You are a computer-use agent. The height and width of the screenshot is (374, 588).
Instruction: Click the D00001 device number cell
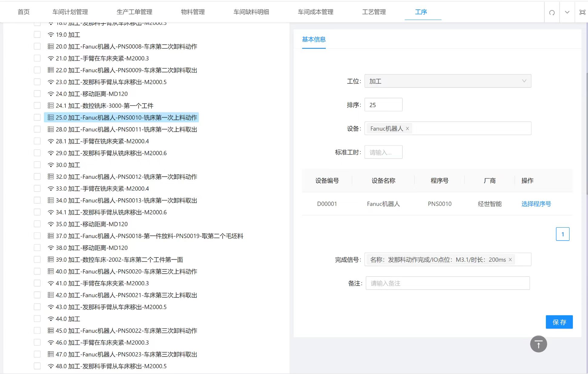pyautogui.click(x=327, y=204)
